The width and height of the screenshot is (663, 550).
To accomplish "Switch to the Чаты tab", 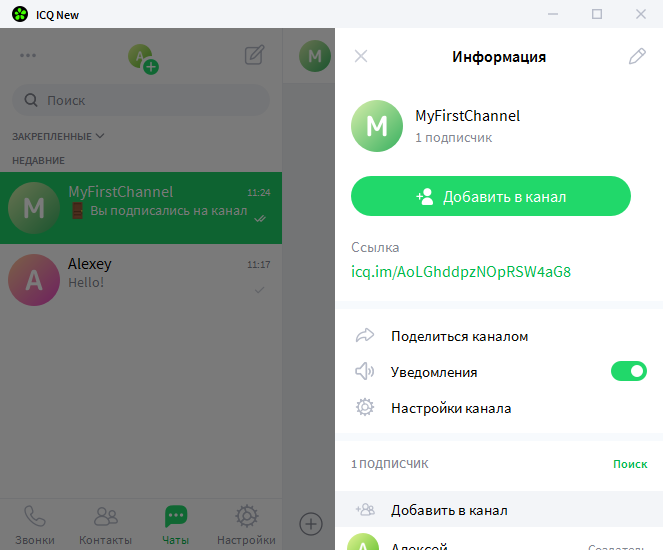I will 175,525.
